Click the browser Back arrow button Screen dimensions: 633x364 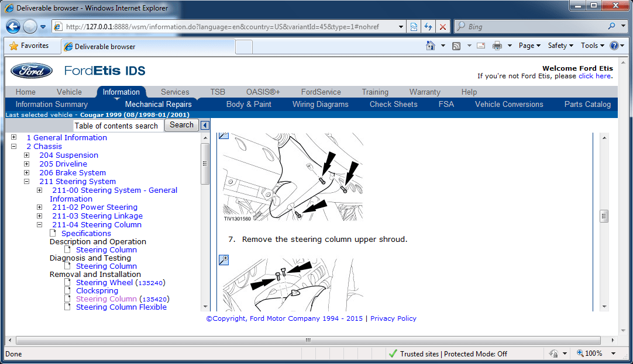[x=13, y=27]
